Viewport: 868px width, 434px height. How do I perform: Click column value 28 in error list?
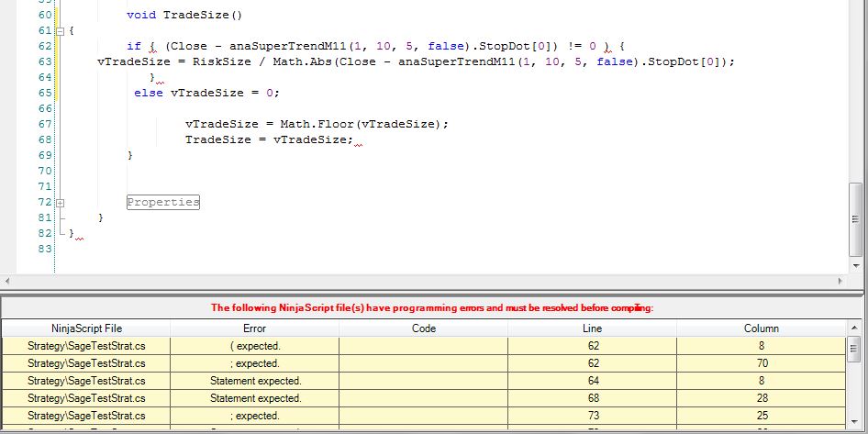pyautogui.click(x=762, y=398)
